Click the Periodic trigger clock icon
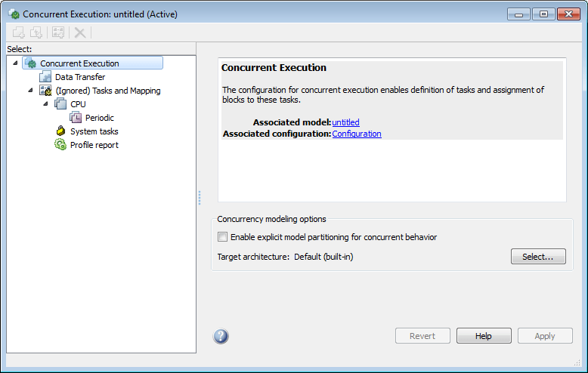This screenshot has height=373, width=588. point(76,118)
